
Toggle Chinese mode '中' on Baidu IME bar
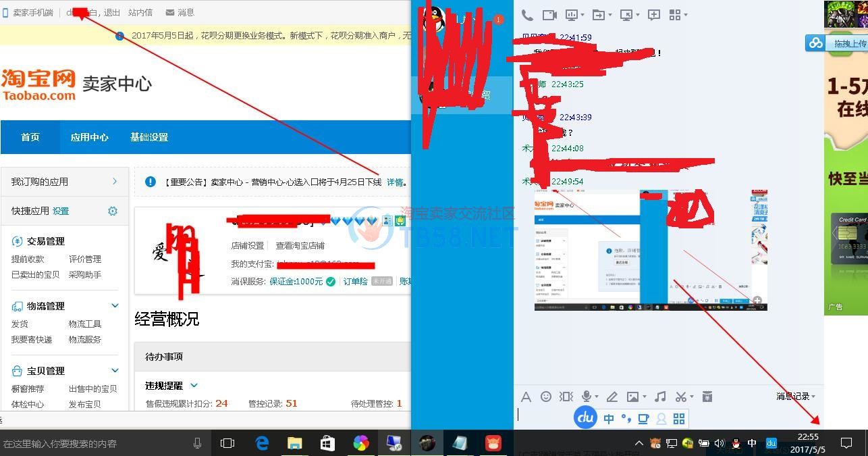click(x=609, y=419)
